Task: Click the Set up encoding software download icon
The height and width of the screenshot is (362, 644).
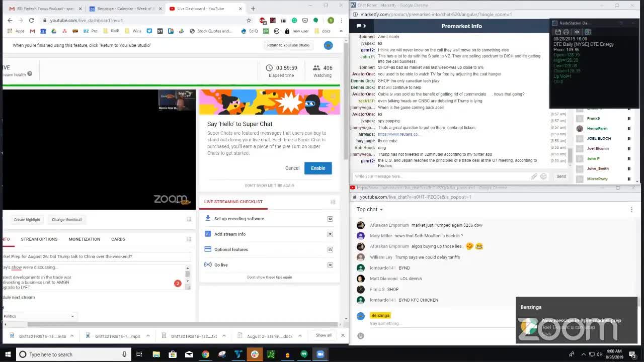Action: coord(208,219)
